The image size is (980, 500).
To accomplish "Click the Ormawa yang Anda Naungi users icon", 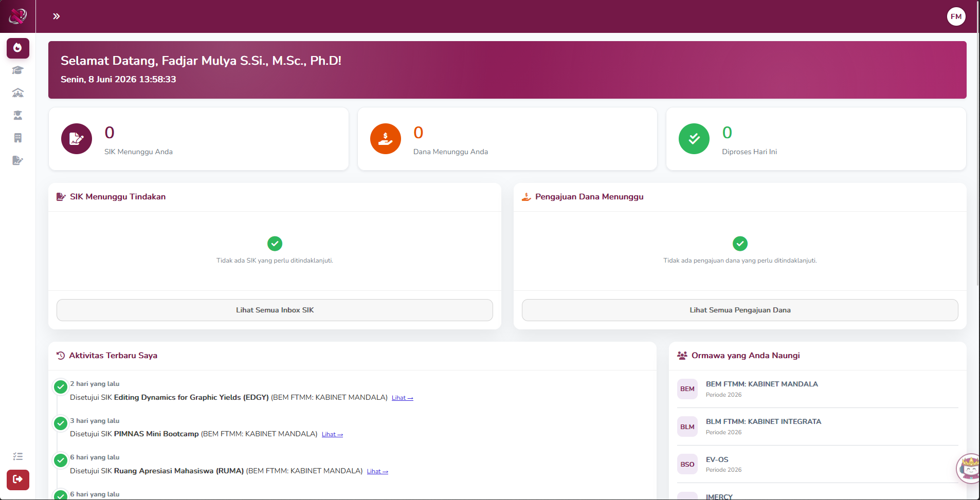I will 682,356.
